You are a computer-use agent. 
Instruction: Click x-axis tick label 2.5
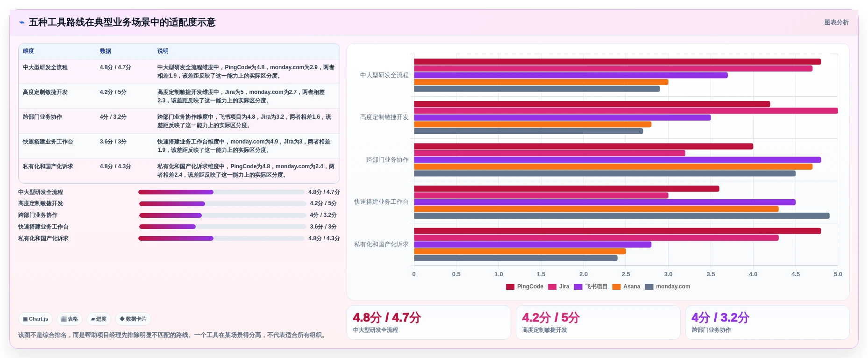click(626, 274)
